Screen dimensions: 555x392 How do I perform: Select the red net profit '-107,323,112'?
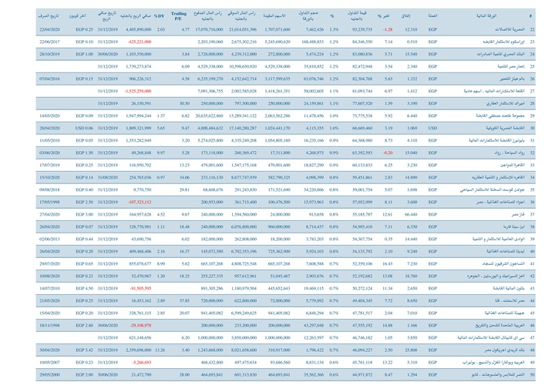(140, 203)
